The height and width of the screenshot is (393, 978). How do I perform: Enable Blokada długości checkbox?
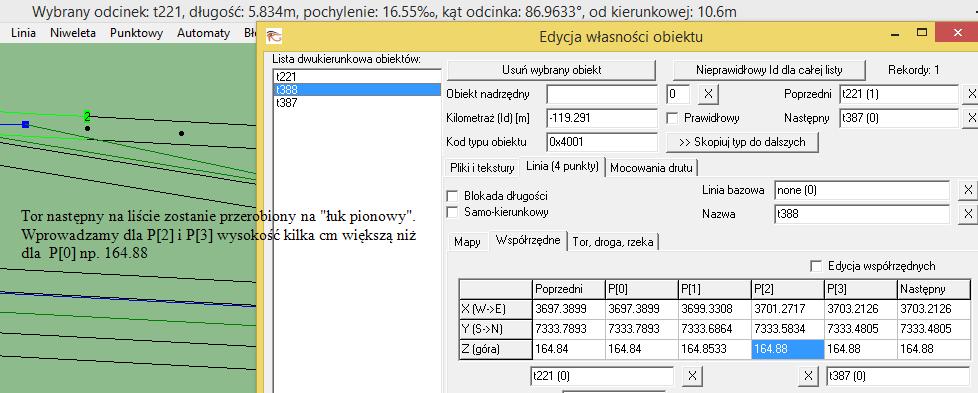coord(453,196)
